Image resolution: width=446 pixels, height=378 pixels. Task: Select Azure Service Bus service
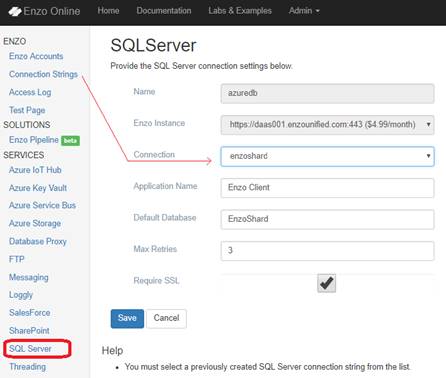42,205
